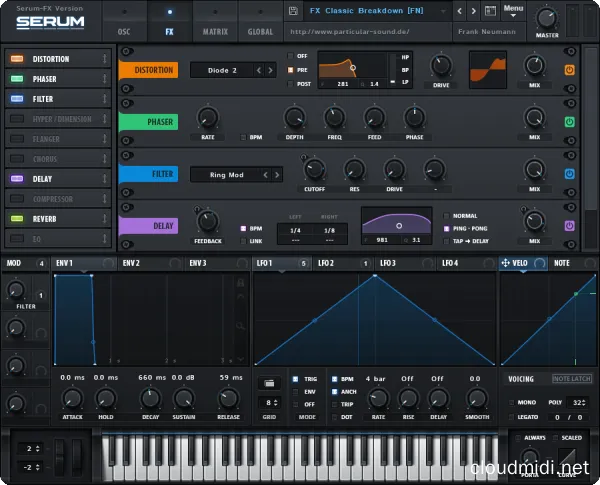Open the Menu dropdown
600x485 pixels.
pos(513,11)
